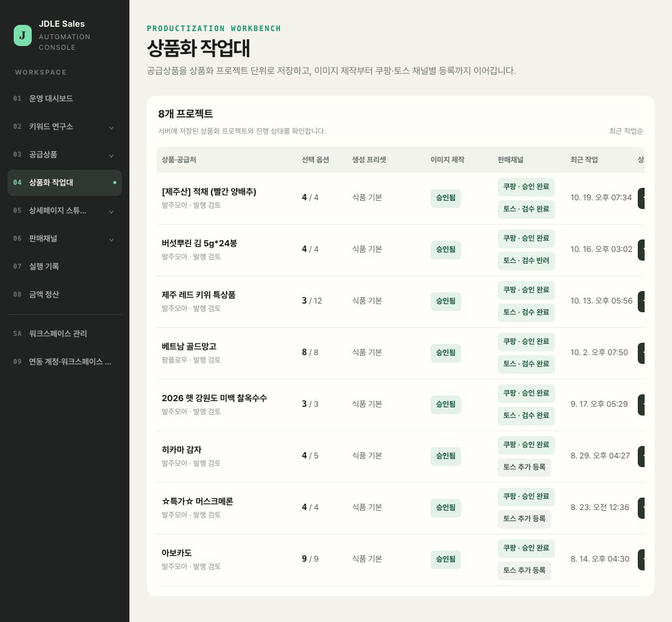Click timestamp 10. 16. 오후 03:02
Image resolution: width=672 pixels, height=622 pixels.
pyautogui.click(x=601, y=249)
